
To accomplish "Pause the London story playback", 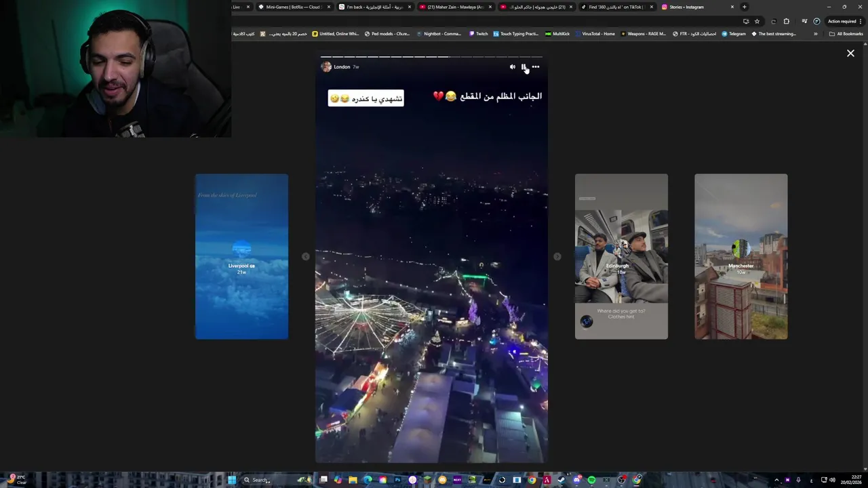I will [x=524, y=67].
